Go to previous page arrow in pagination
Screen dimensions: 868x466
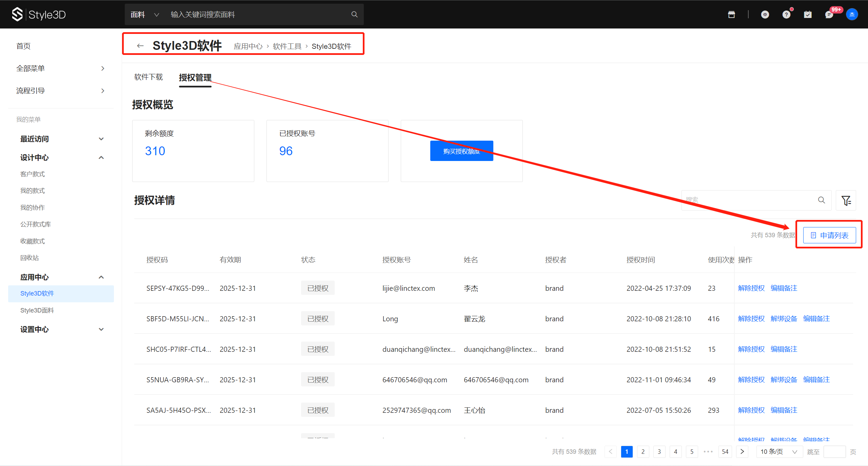pos(611,451)
